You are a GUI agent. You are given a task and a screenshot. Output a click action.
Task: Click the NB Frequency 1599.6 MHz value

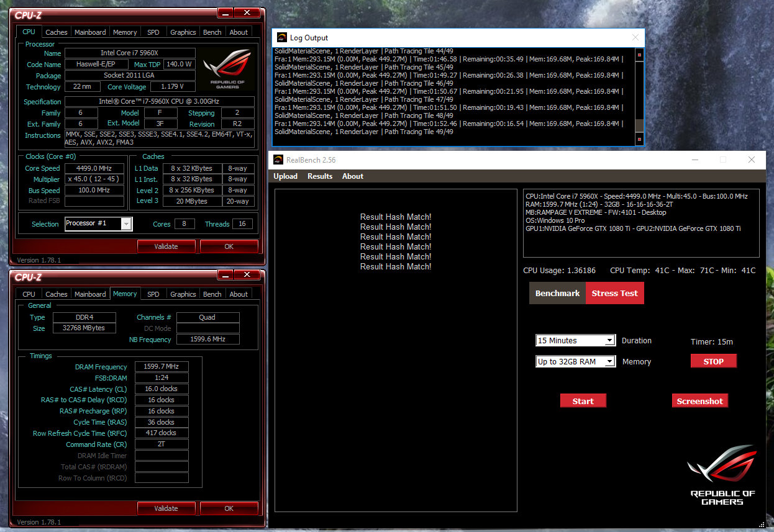click(207, 340)
